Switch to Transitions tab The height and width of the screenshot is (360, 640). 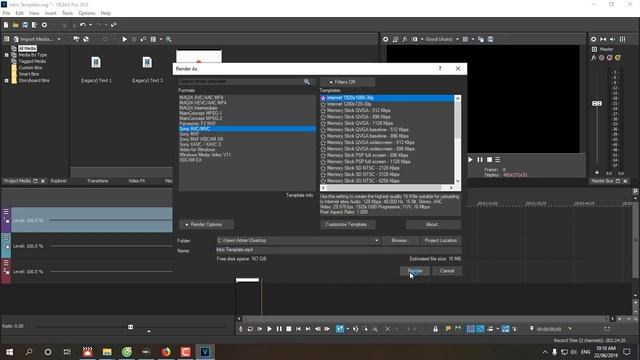click(x=98, y=181)
